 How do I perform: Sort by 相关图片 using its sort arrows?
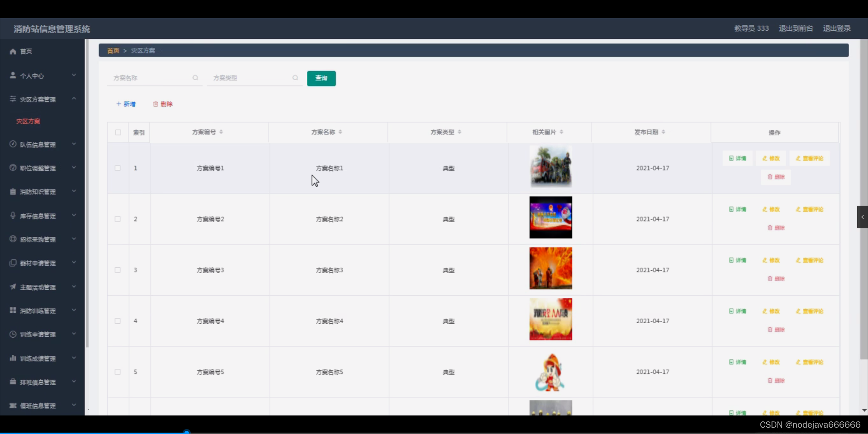click(561, 132)
